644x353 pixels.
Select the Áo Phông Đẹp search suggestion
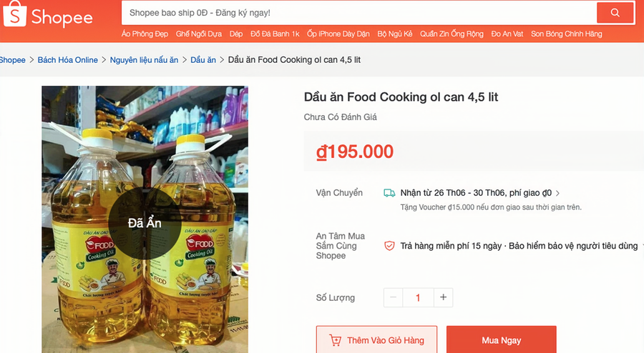tap(145, 34)
